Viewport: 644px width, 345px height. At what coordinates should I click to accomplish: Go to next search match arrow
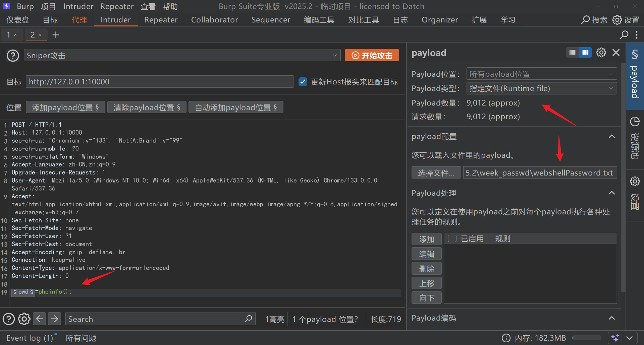54,319
